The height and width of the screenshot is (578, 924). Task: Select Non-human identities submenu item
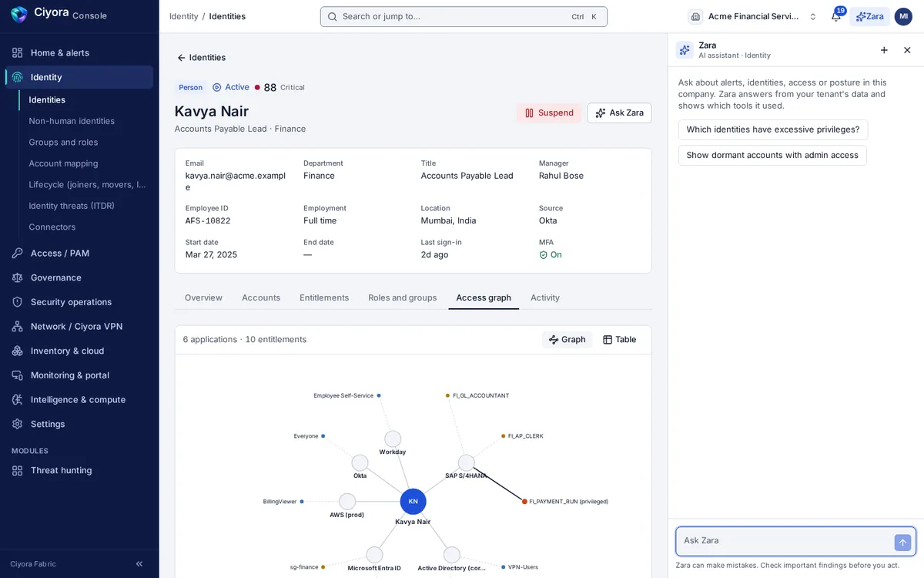click(x=86, y=121)
